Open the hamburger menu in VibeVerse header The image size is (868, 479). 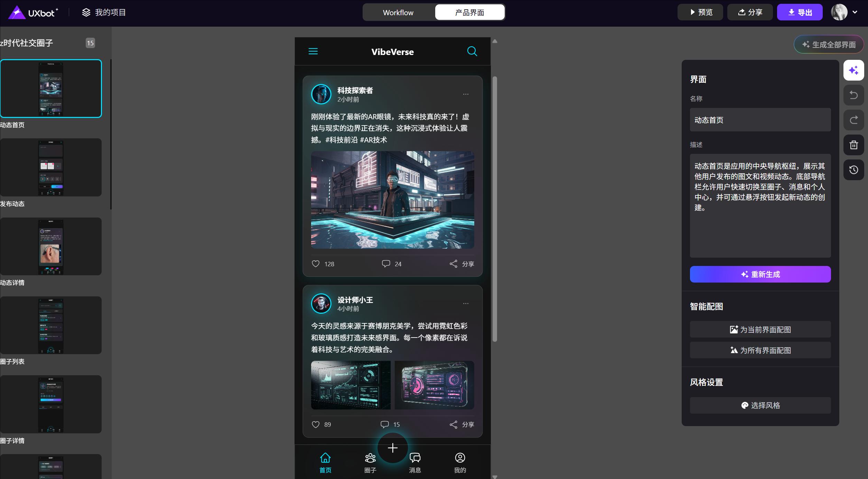[x=313, y=52]
